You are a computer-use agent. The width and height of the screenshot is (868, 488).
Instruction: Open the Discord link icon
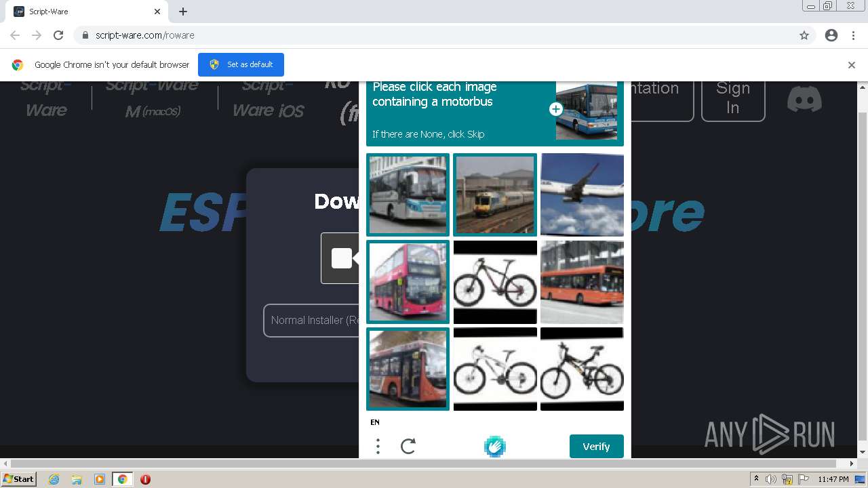pos(805,100)
